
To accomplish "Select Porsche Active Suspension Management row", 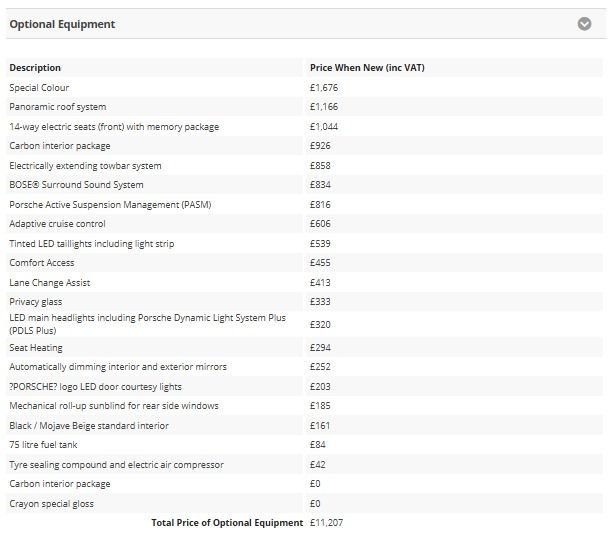I will (110, 205).
